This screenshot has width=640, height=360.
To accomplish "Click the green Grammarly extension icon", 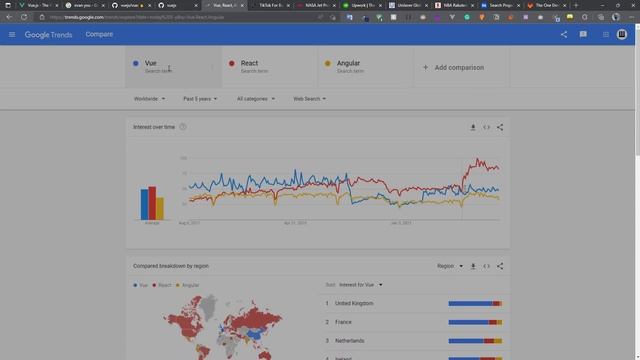I will 467,17.
